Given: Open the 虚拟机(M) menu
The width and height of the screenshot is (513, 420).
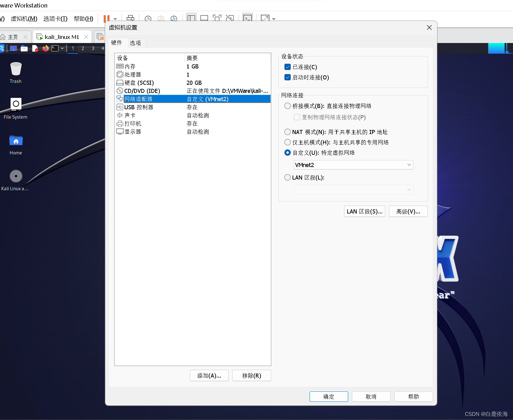Looking at the screenshot, I should (x=24, y=19).
